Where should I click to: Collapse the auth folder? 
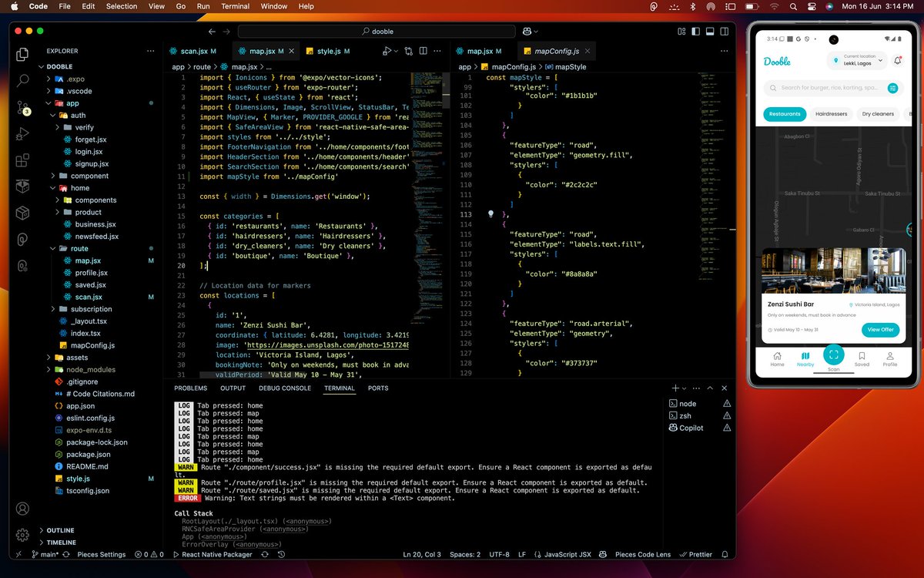[53, 115]
